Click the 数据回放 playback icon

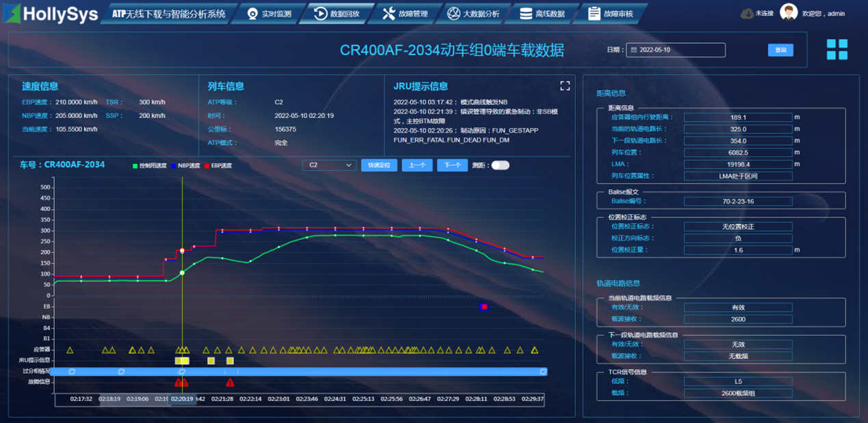point(320,14)
